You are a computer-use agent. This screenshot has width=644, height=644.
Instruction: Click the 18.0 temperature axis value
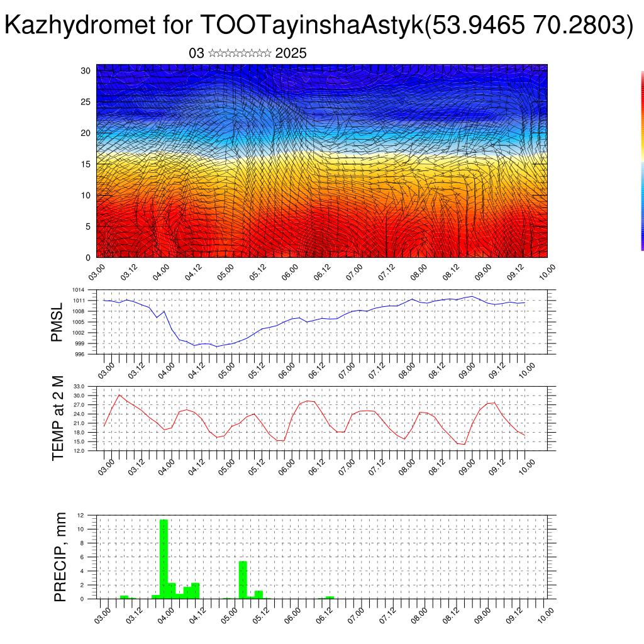(x=79, y=433)
